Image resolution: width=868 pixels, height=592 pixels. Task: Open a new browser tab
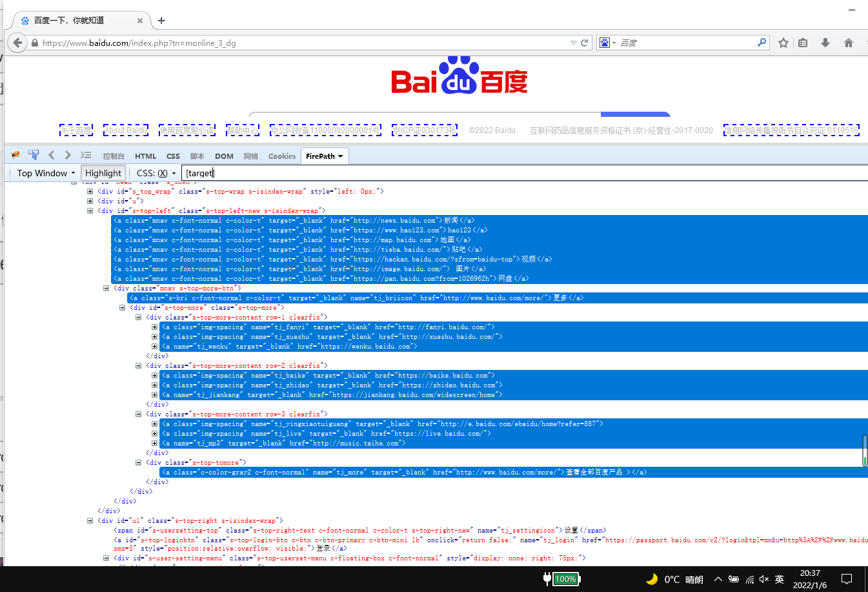click(x=161, y=21)
